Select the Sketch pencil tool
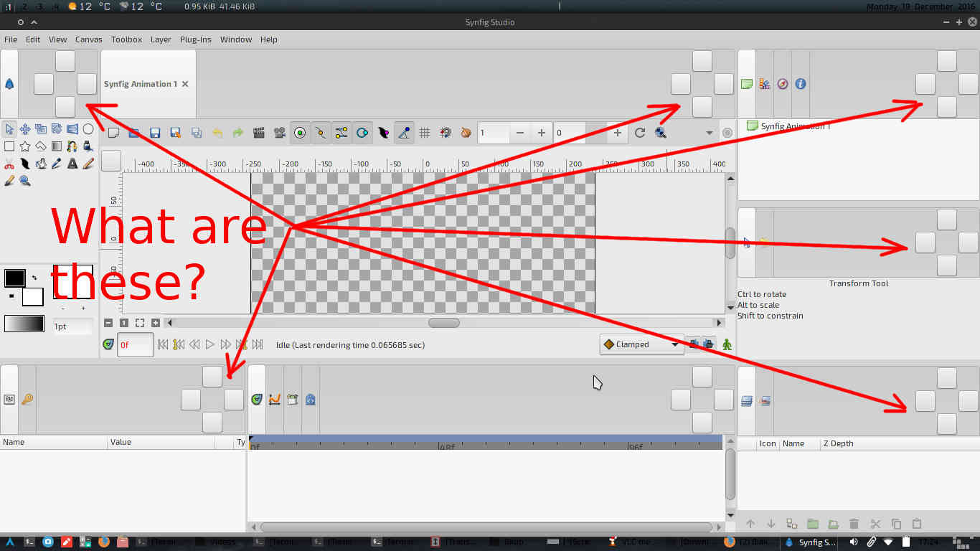The height and width of the screenshot is (551, 980). (88, 164)
